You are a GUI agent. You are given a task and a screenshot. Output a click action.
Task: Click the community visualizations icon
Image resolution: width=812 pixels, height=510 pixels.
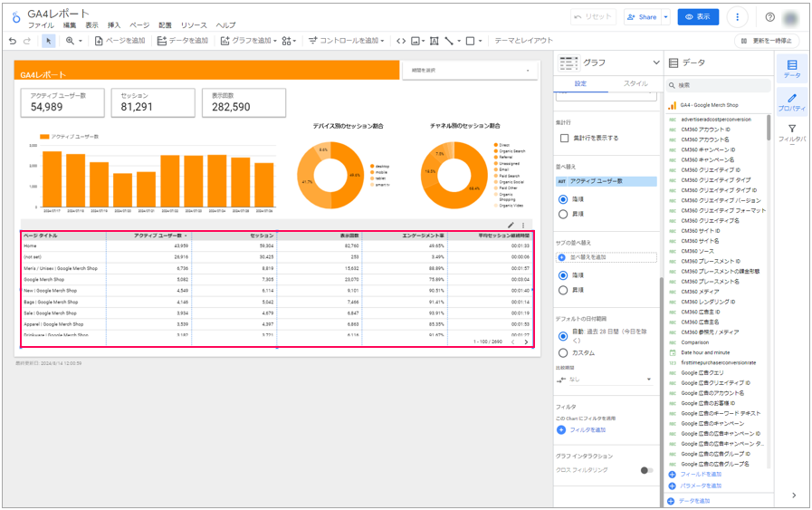[x=286, y=41]
